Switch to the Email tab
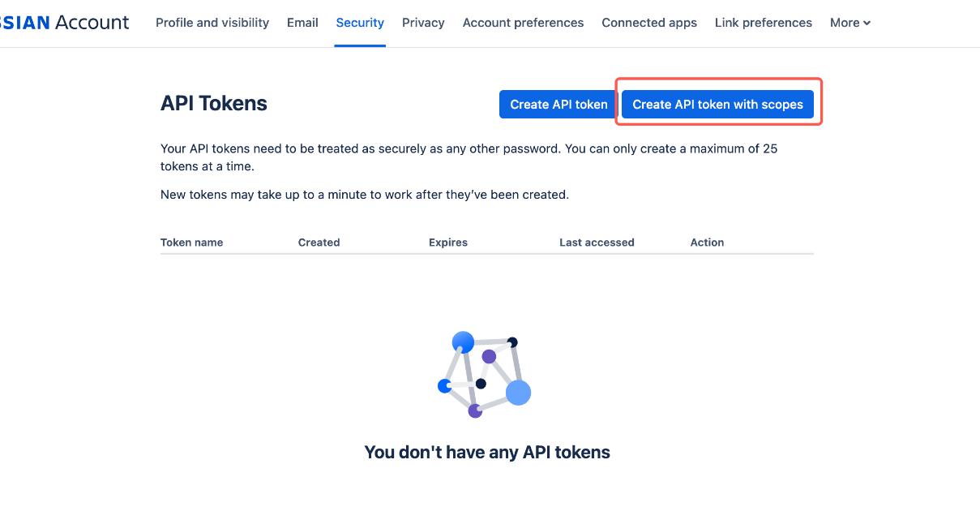Screen dimensions: 980x507 coord(302,23)
